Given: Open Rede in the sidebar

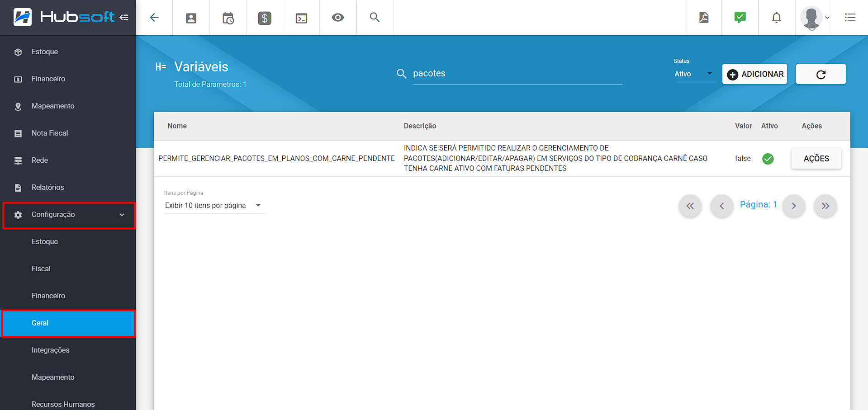Looking at the screenshot, I should pyautogui.click(x=68, y=160).
